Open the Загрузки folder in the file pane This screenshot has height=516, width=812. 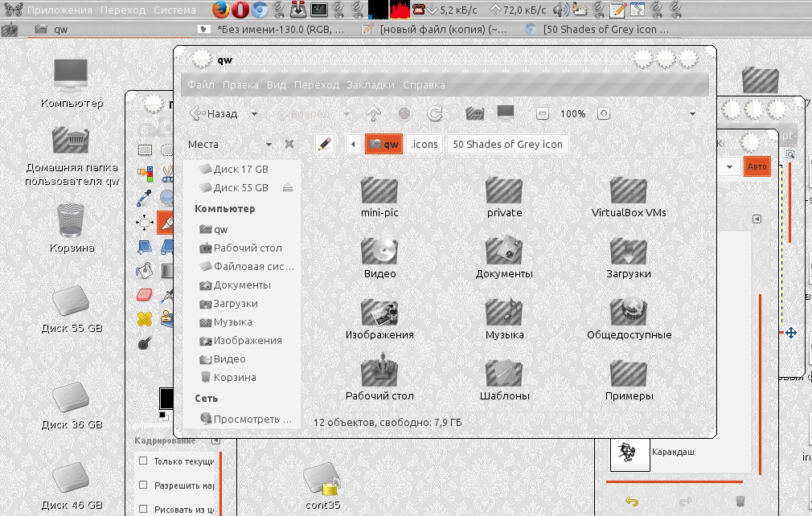click(x=629, y=258)
